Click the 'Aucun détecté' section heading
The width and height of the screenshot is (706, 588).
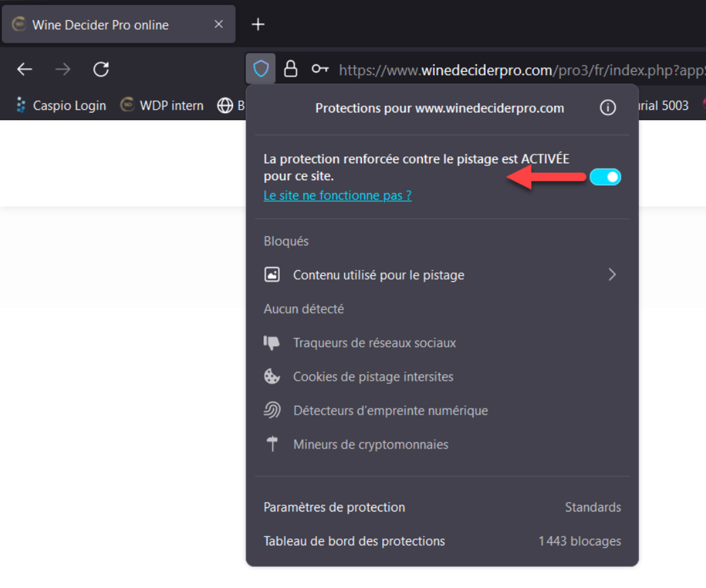304,309
